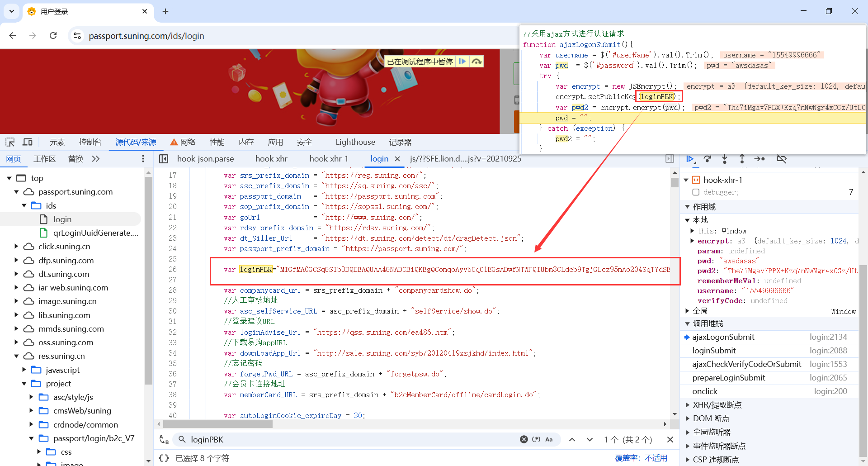Collapse the 调用堆栈 call stack section
This screenshot has width=868, height=466.
[x=687, y=323]
